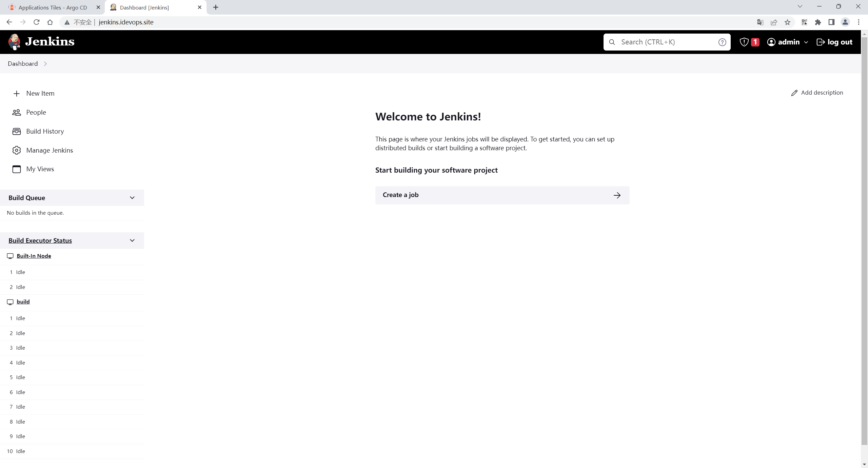
Task: Click the build node computer icon
Action: coord(10,302)
